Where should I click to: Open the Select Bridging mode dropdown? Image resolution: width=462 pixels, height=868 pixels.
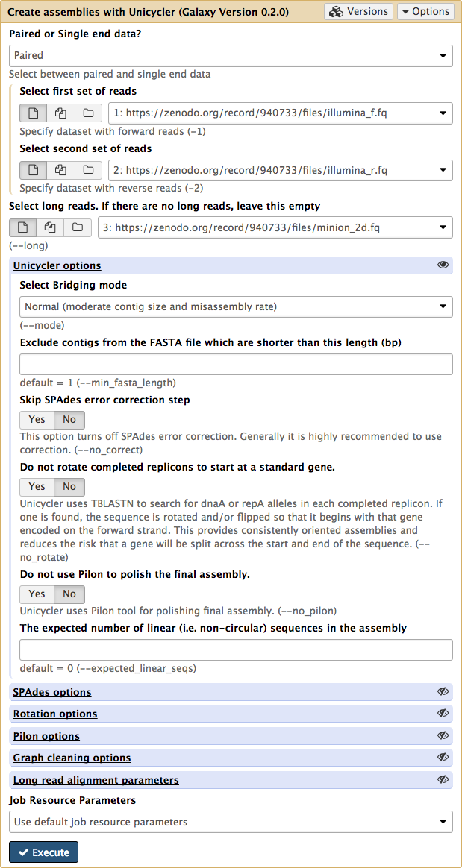pos(236,306)
